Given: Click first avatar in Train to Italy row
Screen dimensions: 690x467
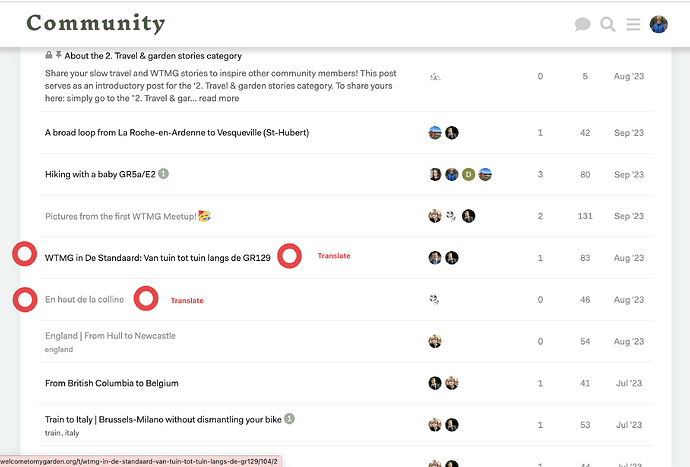Looking at the screenshot, I should click(x=435, y=425).
